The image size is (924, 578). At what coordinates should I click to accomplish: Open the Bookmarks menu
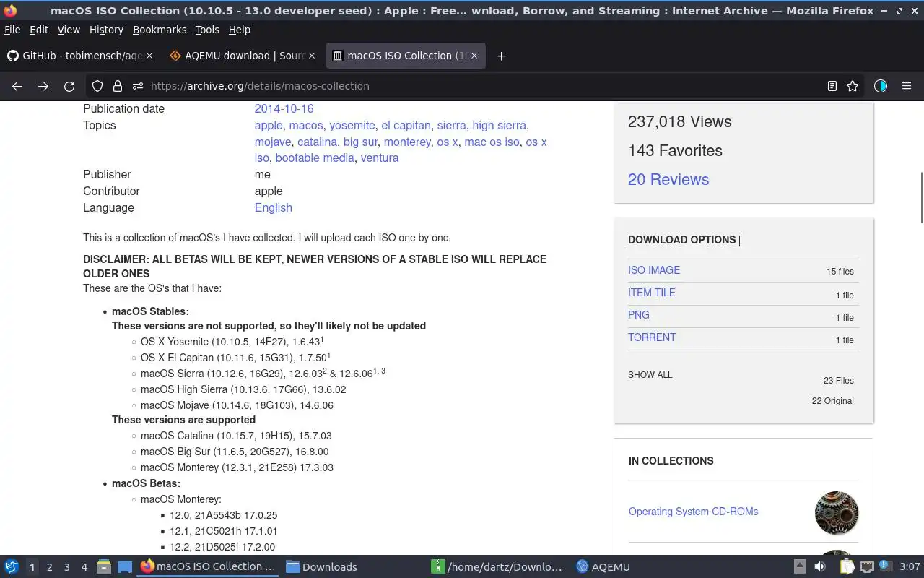160,30
